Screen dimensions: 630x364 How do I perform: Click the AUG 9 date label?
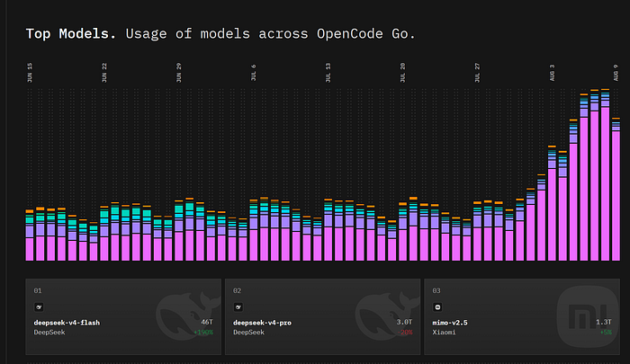pyautogui.click(x=616, y=73)
